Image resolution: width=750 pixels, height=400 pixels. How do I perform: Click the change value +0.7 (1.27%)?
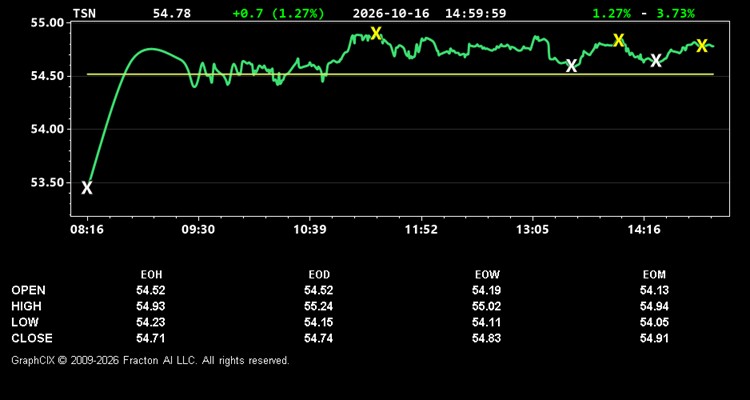click(278, 13)
